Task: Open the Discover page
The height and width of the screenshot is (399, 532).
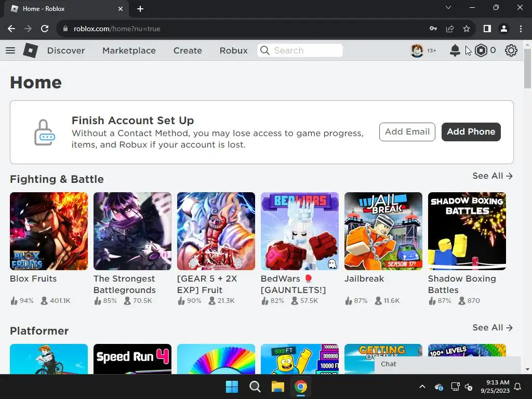Action: point(66,50)
